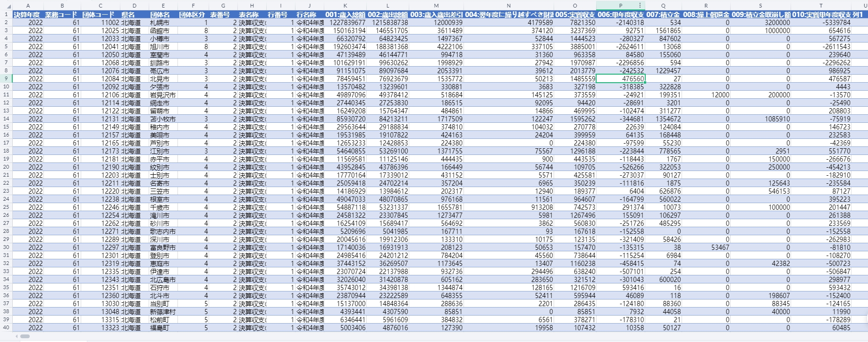Click the cell with value 4179589
The width and height of the screenshot is (868, 342).
(x=509, y=23)
